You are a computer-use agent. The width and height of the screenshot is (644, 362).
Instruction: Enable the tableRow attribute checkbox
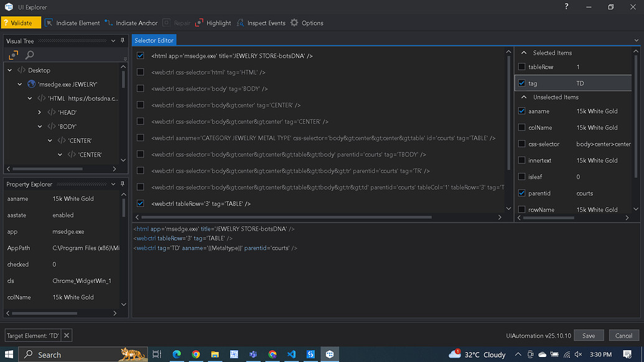click(x=521, y=67)
